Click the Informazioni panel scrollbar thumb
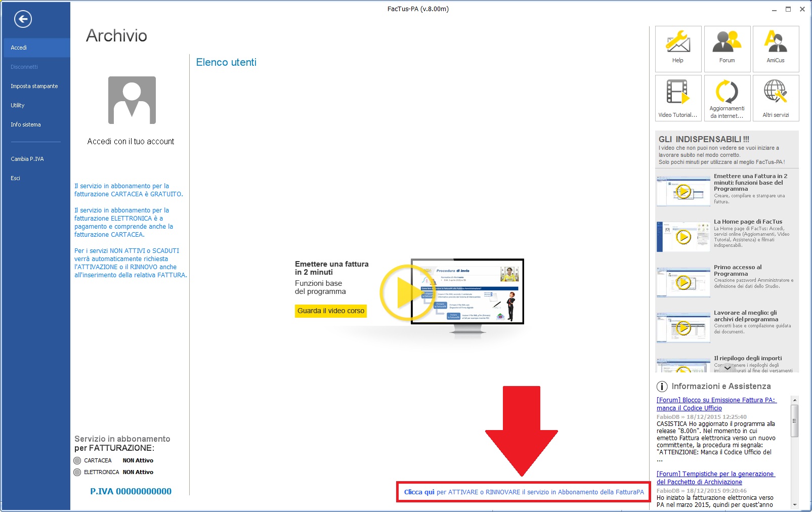The width and height of the screenshot is (812, 512). pos(794,420)
